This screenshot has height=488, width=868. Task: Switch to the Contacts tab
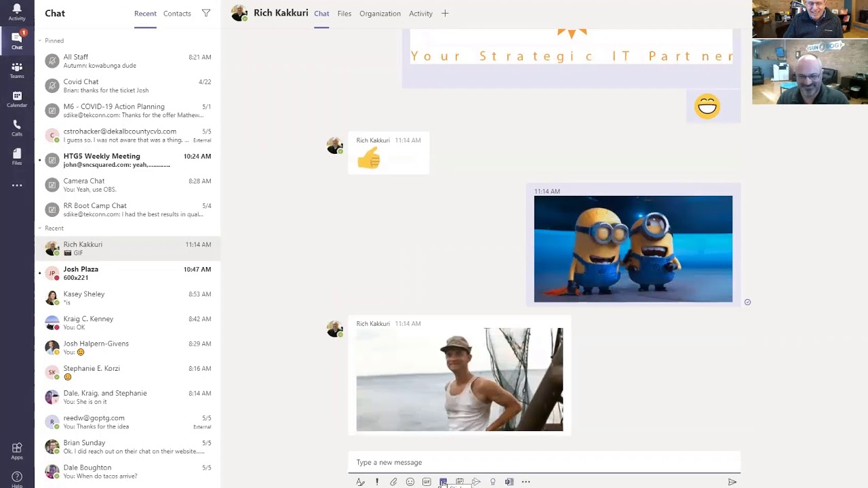pos(177,14)
